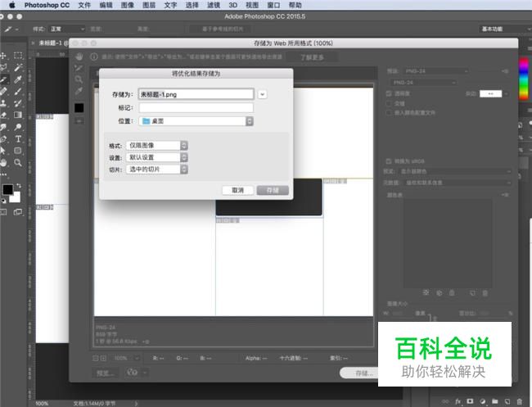Delete layer trash icon in Layers panel
Screen dimensions: 532x407
click(x=520, y=401)
